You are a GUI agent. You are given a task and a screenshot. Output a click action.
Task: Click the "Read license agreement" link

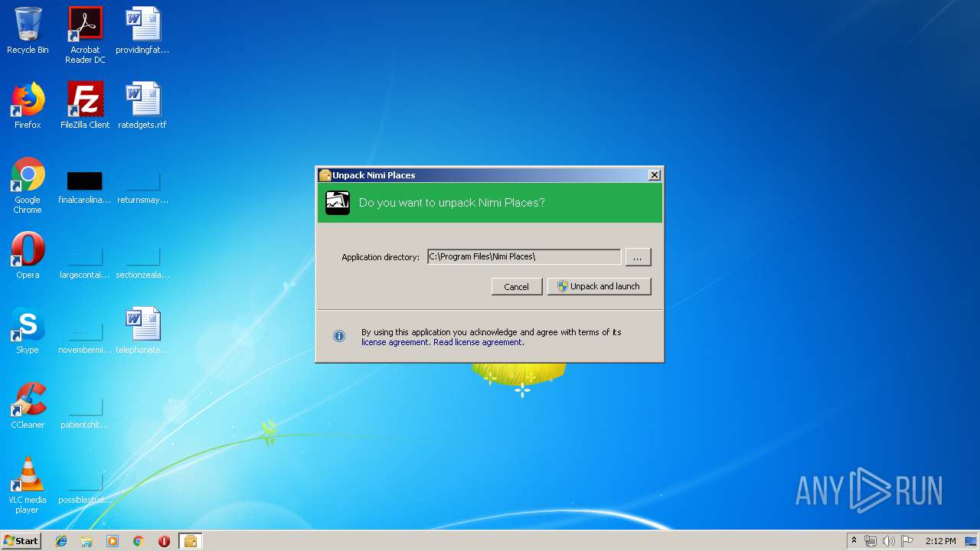[478, 342]
